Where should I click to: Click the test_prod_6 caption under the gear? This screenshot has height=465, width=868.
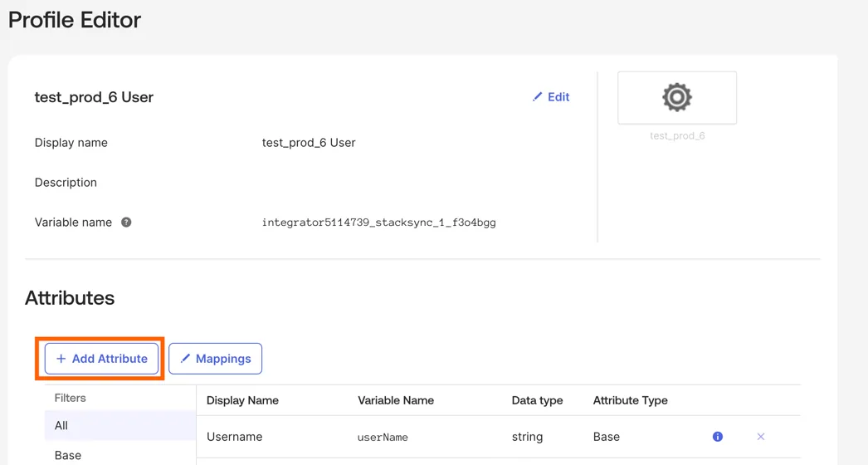[677, 136]
